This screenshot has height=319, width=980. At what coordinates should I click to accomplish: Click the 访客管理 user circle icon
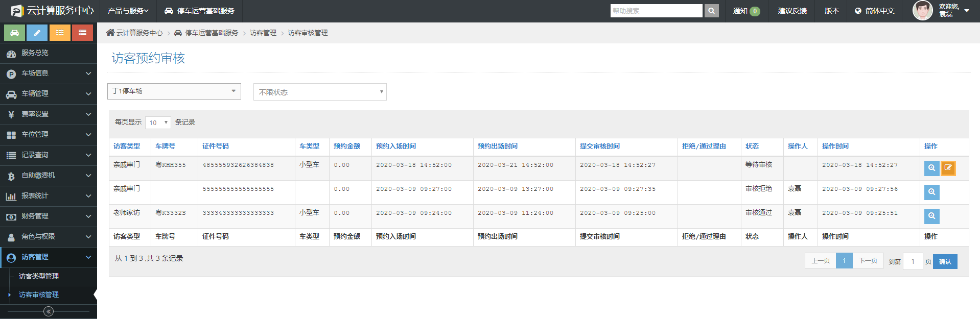coord(11,257)
